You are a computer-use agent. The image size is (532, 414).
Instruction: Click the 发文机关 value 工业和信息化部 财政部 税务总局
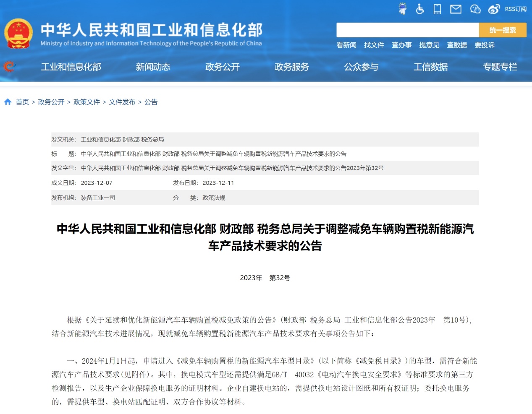click(x=123, y=139)
